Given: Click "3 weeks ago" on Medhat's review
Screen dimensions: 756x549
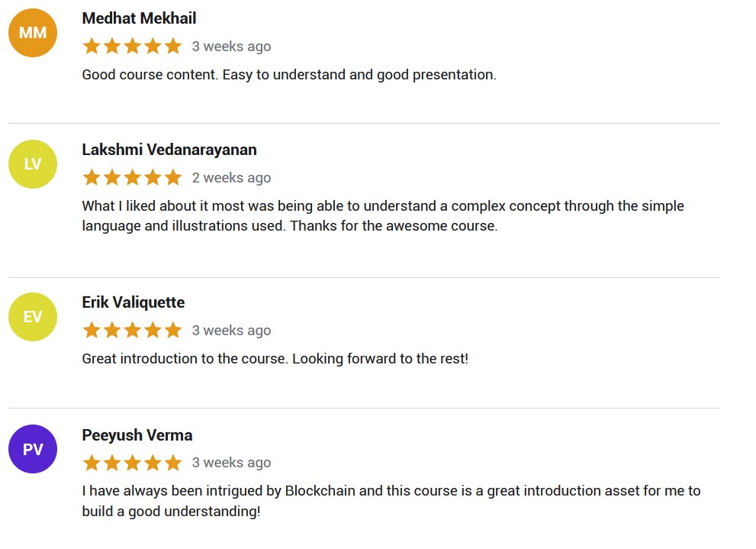Looking at the screenshot, I should click(231, 47).
